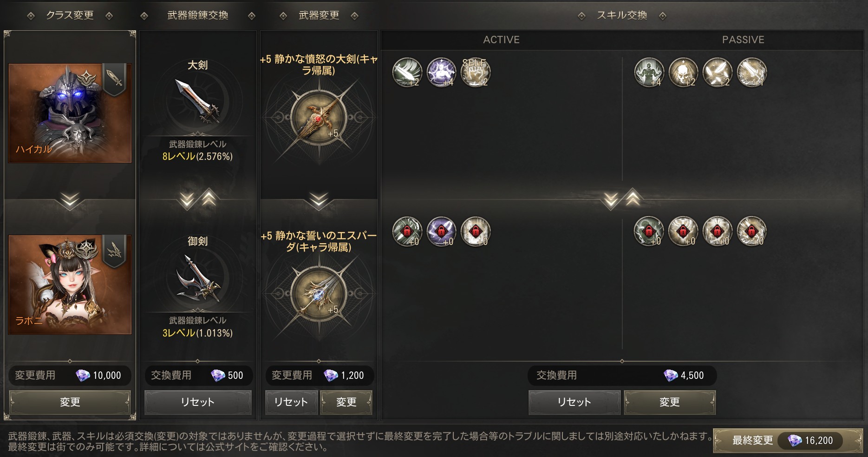Click the last locked passive skill icon
Viewport: 868px width, 457px height.
pos(751,232)
